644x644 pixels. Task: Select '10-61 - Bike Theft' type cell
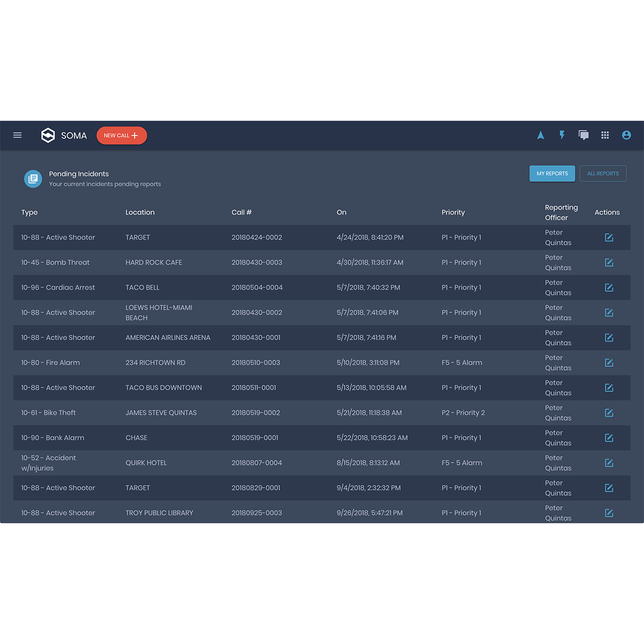click(48, 413)
